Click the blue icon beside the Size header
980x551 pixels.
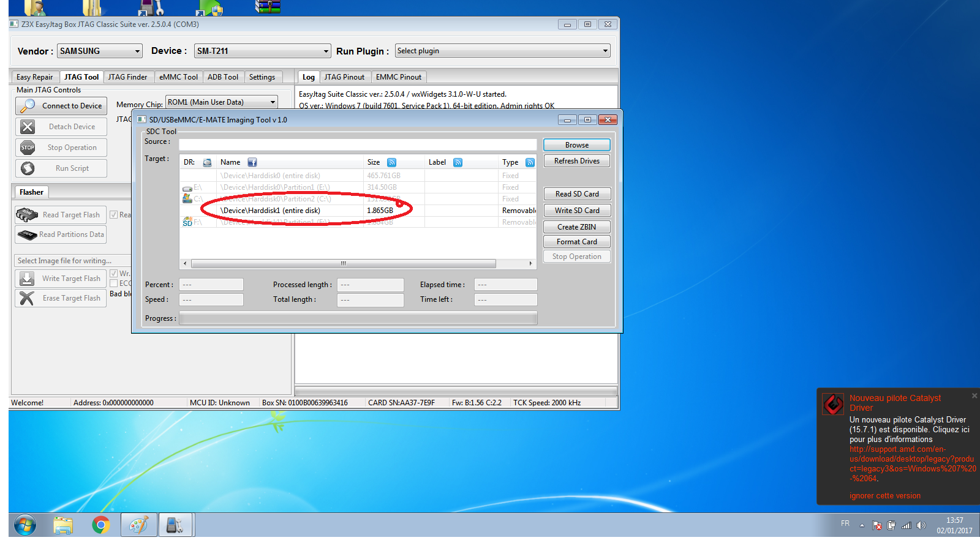(x=392, y=162)
